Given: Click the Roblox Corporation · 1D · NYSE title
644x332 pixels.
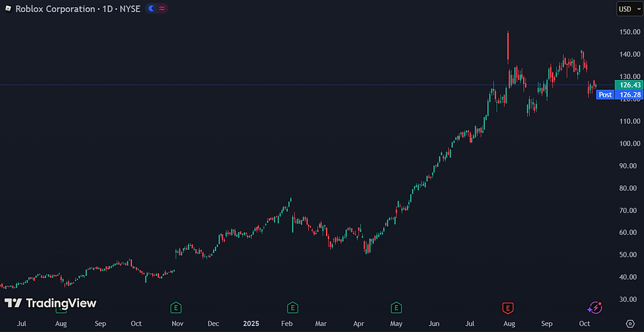Looking at the screenshot, I should tap(78, 9).
